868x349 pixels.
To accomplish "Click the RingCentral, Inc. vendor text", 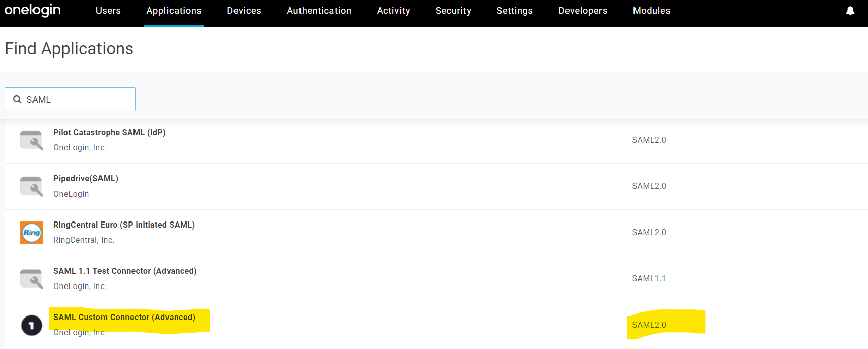I will (x=84, y=240).
